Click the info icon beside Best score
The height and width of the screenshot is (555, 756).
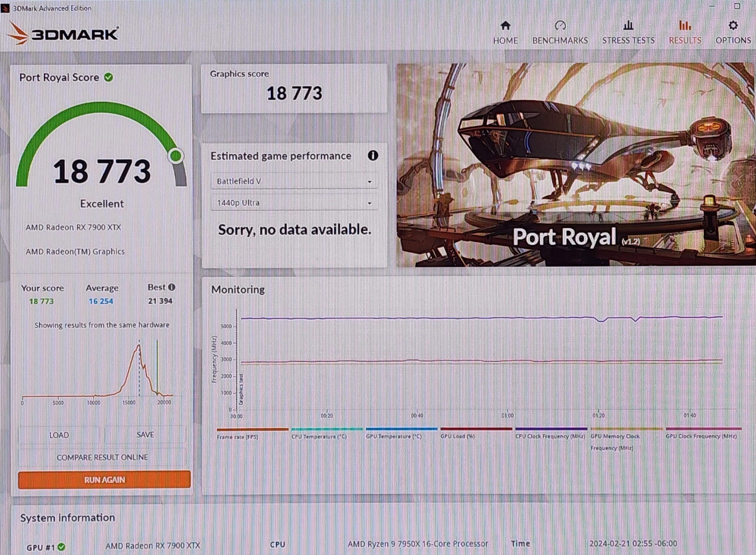coord(172,287)
